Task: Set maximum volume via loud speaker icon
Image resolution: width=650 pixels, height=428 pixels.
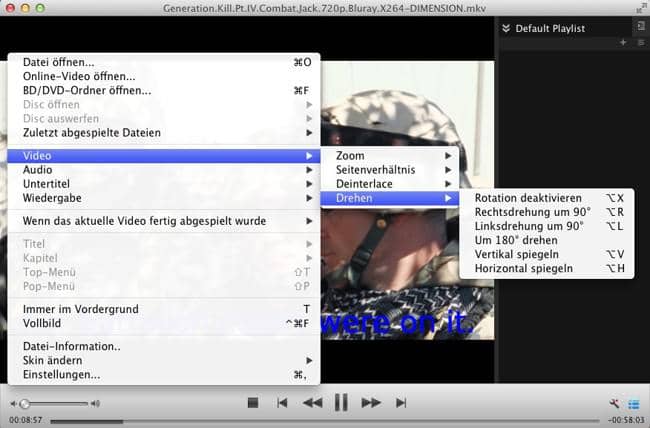Action: coord(95,404)
